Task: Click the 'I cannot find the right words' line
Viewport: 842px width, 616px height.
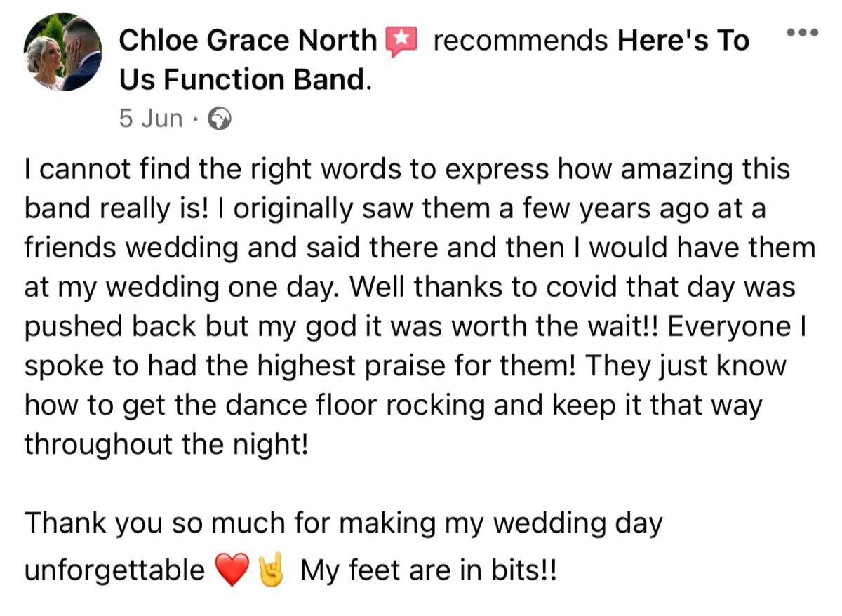Action: pos(408,170)
